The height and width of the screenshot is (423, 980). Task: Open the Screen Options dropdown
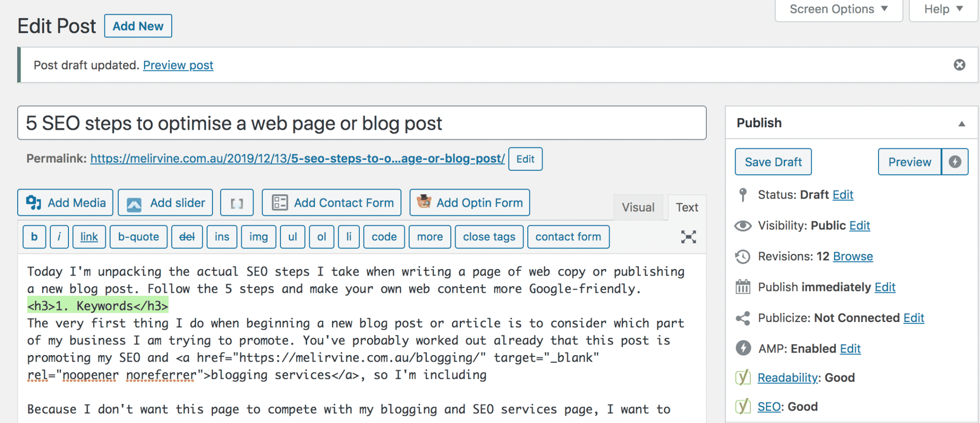[x=838, y=10]
